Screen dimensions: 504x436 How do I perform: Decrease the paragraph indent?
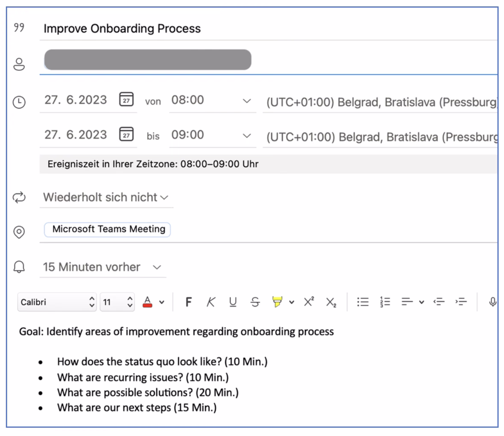(x=439, y=302)
